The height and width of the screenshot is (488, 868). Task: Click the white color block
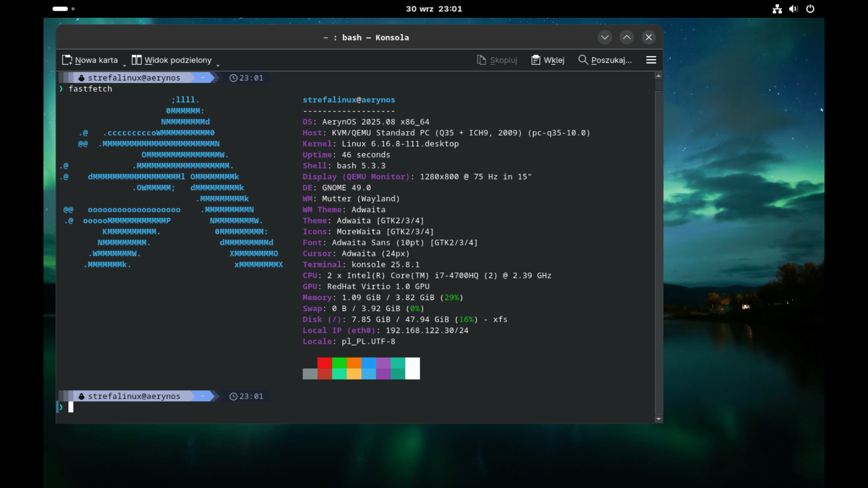click(x=412, y=368)
